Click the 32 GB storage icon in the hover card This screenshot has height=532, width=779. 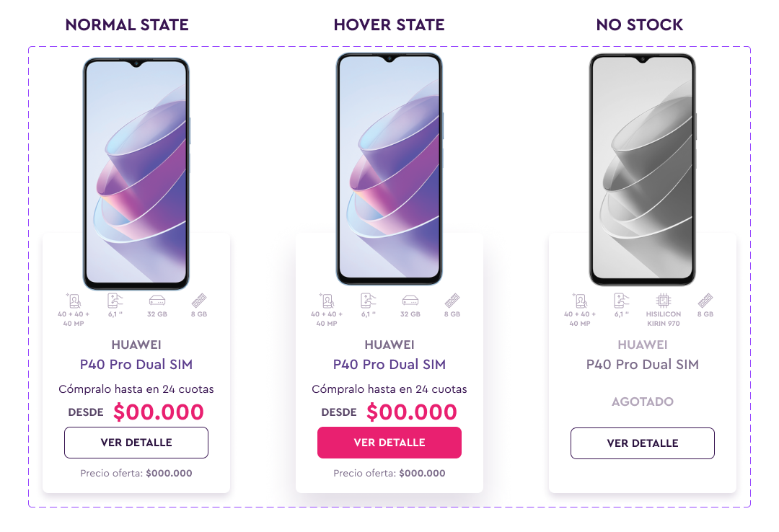[x=410, y=301]
